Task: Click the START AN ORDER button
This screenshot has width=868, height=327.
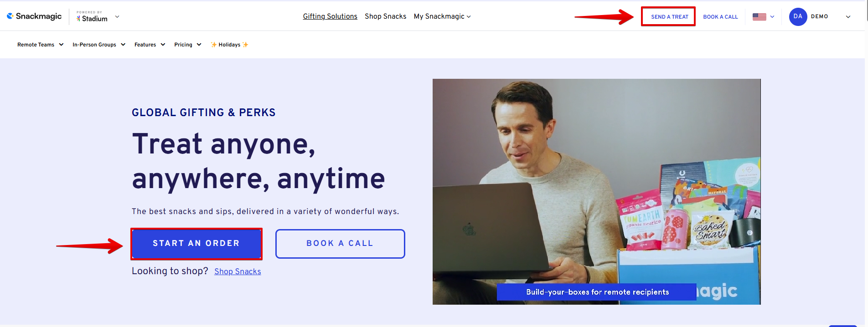Action: pos(196,243)
